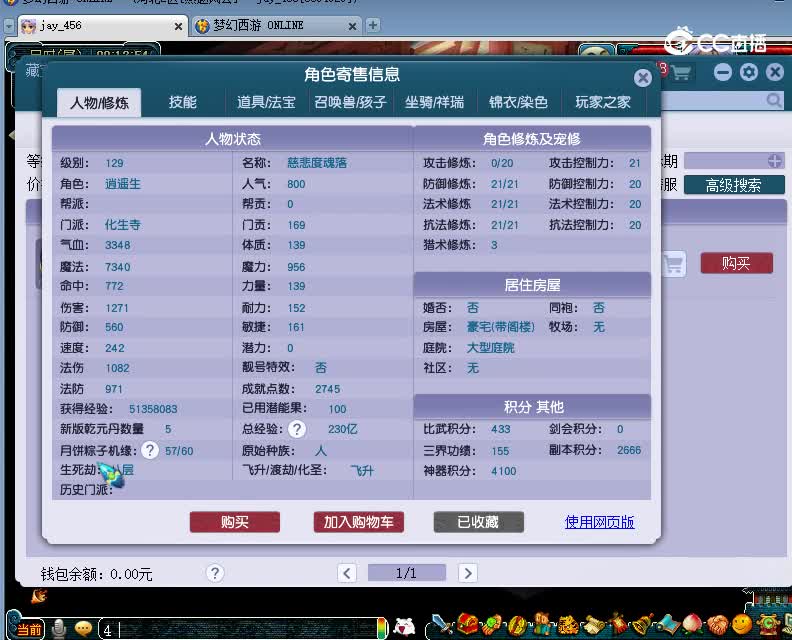Click the 51358083 experience value
Image resolution: width=792 pixels, height=640 pixels.
(x=153, y=409)
